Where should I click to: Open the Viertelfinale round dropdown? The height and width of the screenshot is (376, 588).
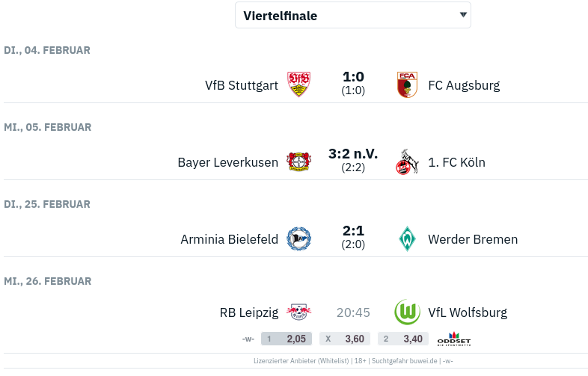(x=352, y=15)
